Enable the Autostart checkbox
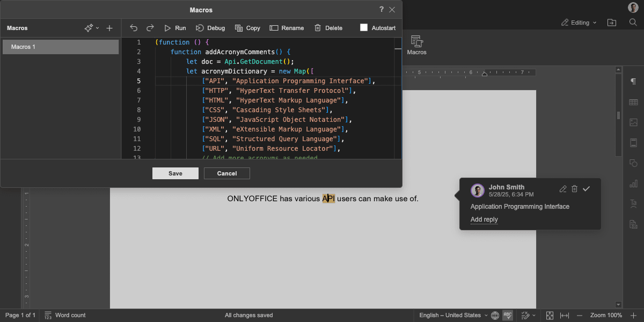The image size is (644, 322). coord(364,27)
